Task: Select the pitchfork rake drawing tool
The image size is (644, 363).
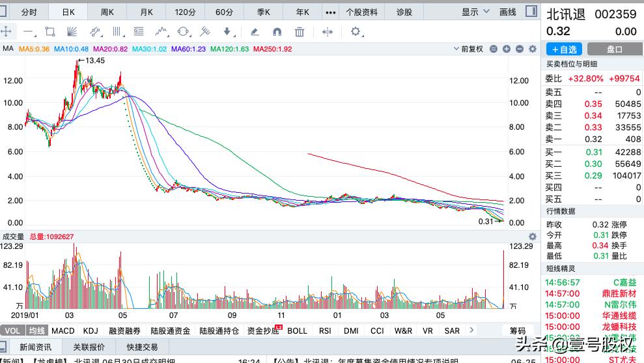Action: [x=204, y=32]
